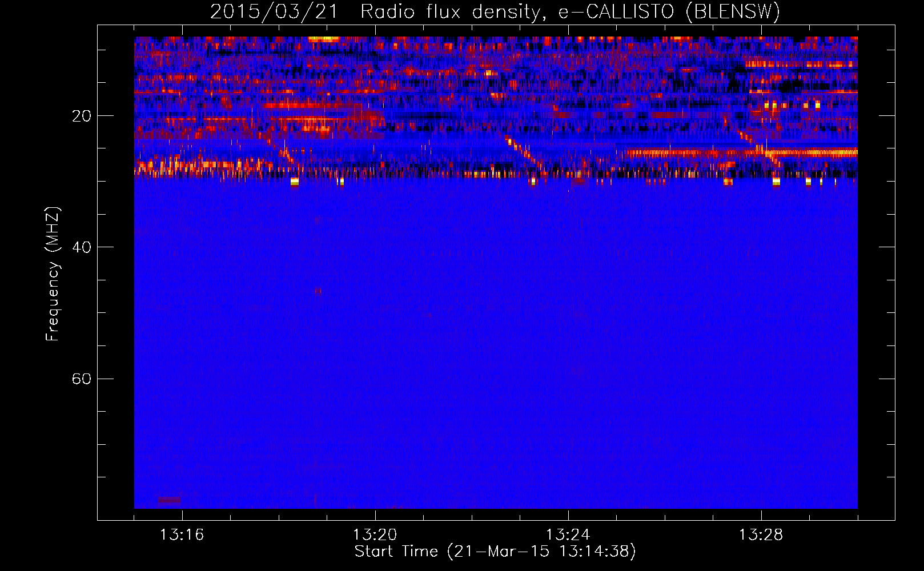Click the '13:20' time tick label

[x=375, y=534]
